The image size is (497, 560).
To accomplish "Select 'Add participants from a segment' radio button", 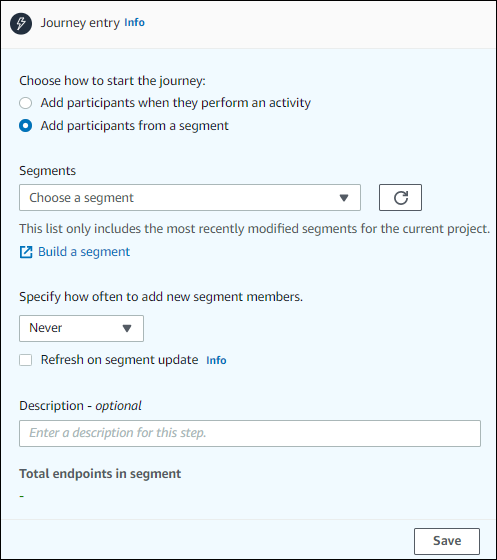I will pyautogui.click(x=25, y=126).
